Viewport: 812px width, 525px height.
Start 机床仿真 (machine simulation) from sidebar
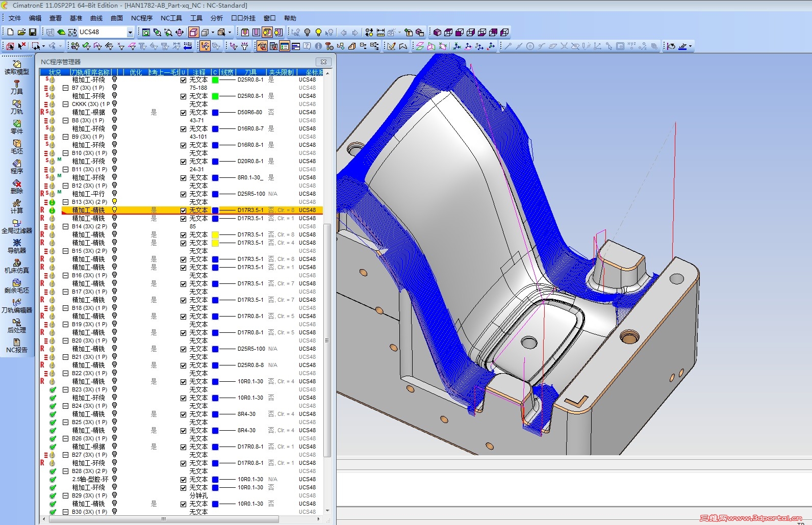pos(17,266)
